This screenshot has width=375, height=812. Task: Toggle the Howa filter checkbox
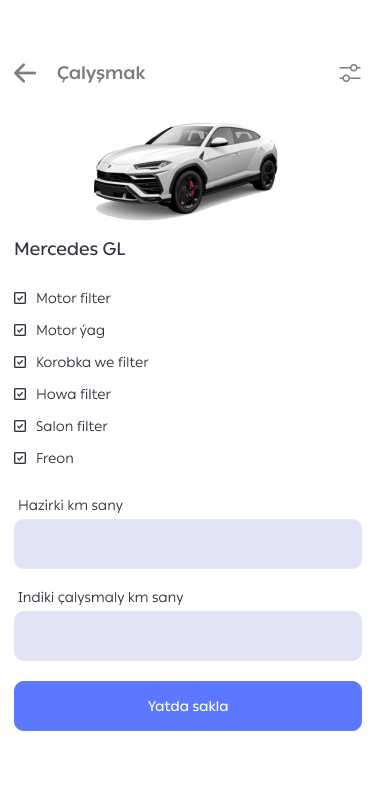point(20,395)
